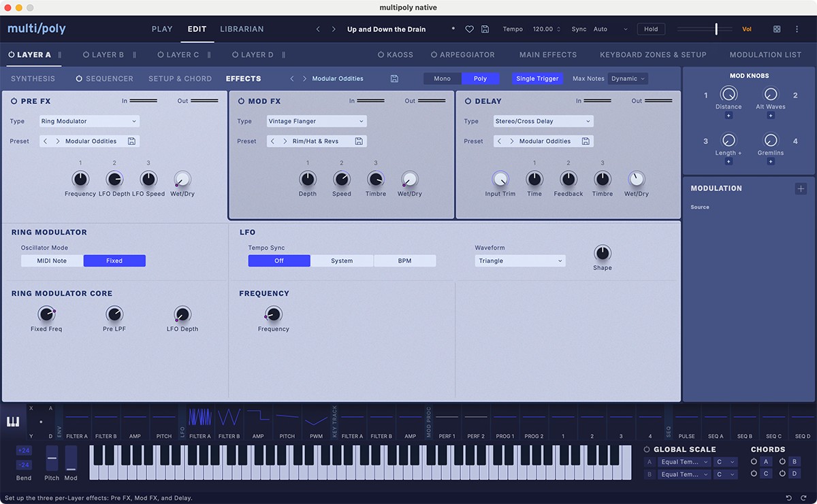817x504 pixels.
Task: Add modulation to Distance mod knob
Action: coord(728,116)
